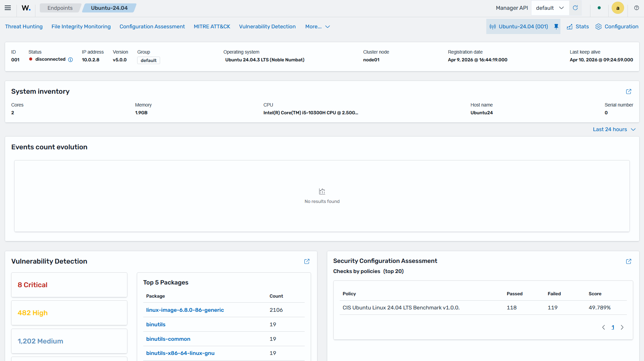The height and width of the screenshot is (361, 644).
Task: Click the default group badge
Action: pyautogui.click(x=149, y=60)
